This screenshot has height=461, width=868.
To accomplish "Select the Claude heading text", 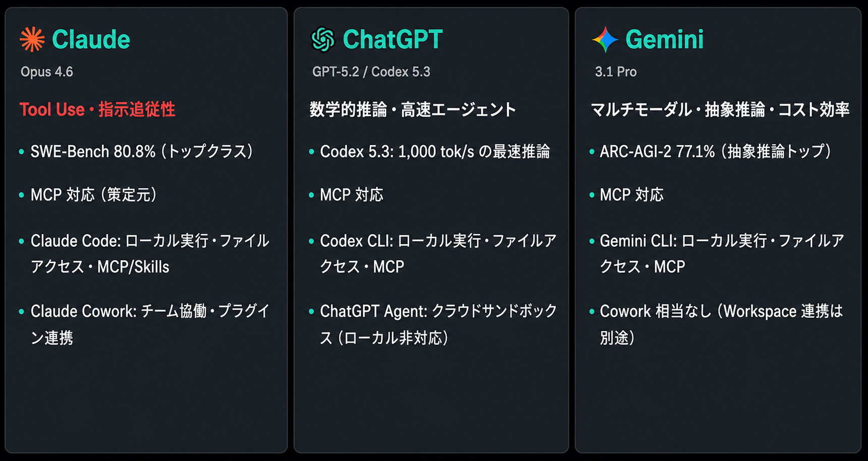I will pyautogui.click(x=91, y=39).
